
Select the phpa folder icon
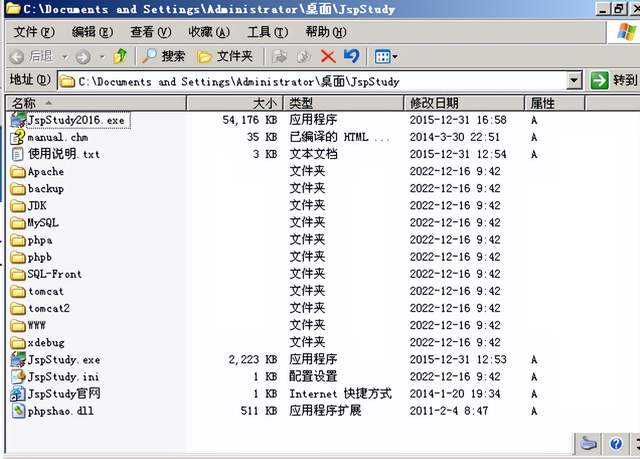pos(18,240)
